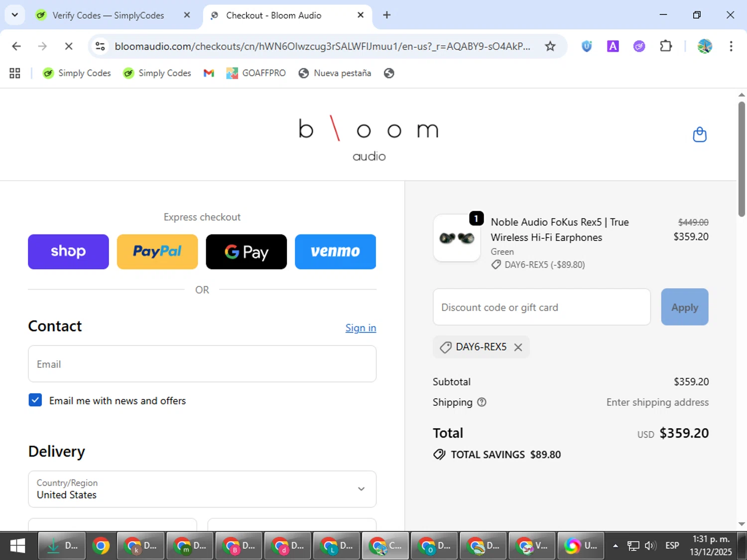The height and width of the screenshot is (560, 747).
Task: Click scrollbar down arrow
Action: coord(742,524)
